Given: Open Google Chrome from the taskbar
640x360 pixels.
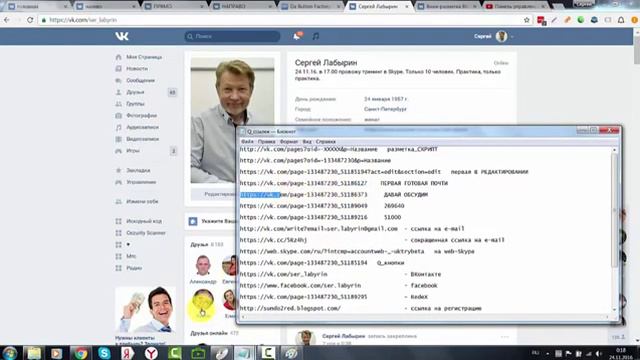Looking at the screenshot, I should pyautogui.click(x=81, y=353).
